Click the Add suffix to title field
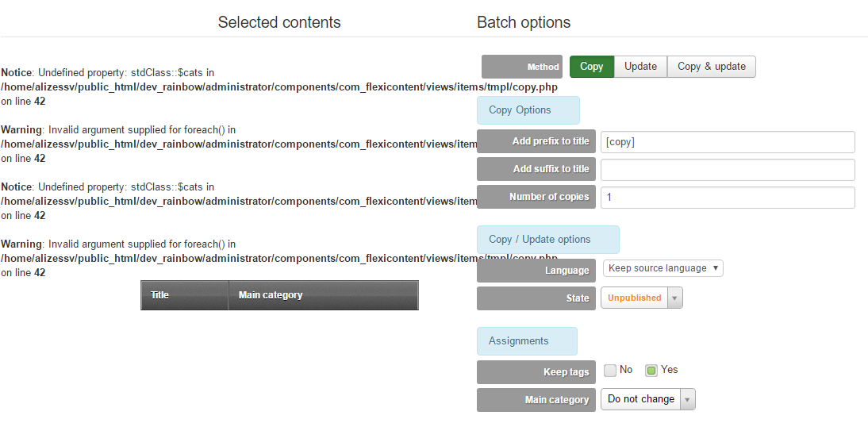The width and height of the screenshot is (868, 423). pos(728,169)
